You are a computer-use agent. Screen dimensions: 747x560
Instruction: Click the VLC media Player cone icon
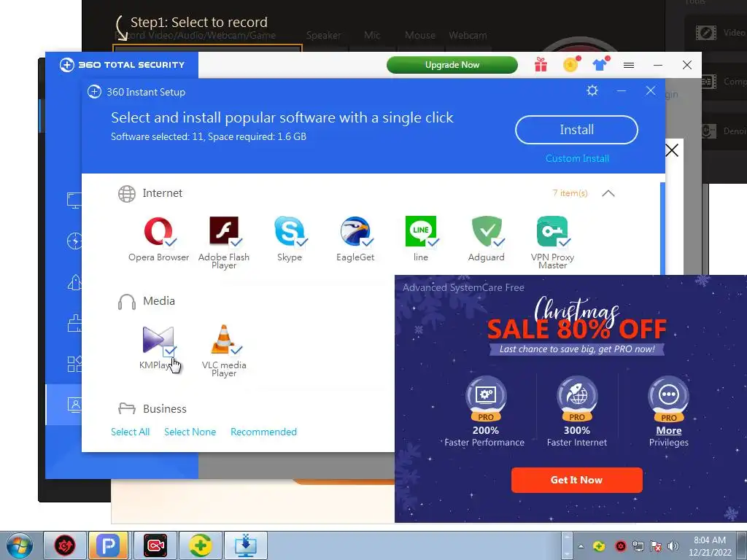click(x=223, y=339)
